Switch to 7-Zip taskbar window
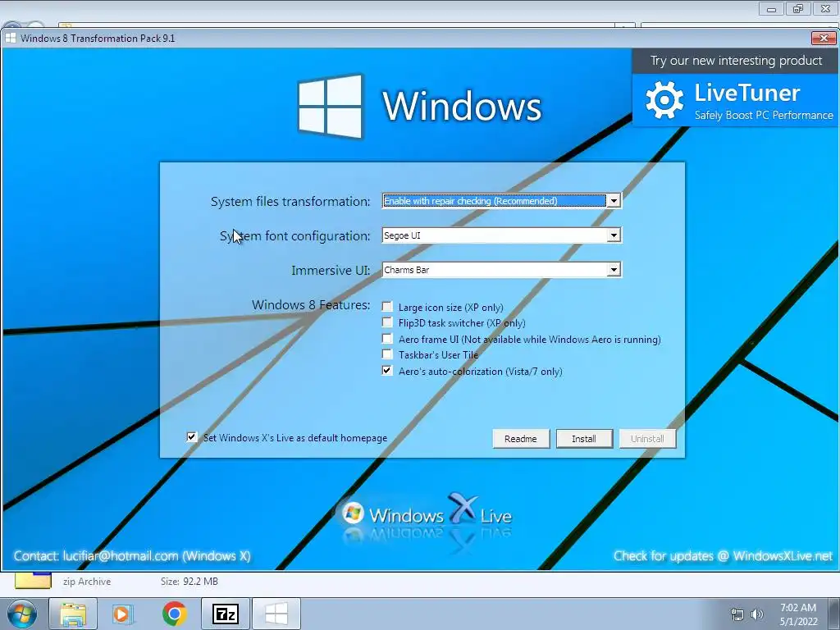 (x=225, y=614)
